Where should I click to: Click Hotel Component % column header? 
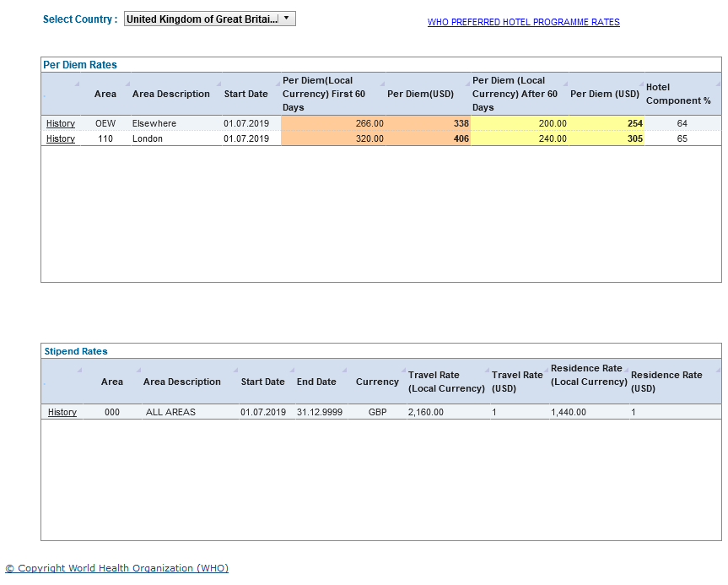(x=678, y=94)
